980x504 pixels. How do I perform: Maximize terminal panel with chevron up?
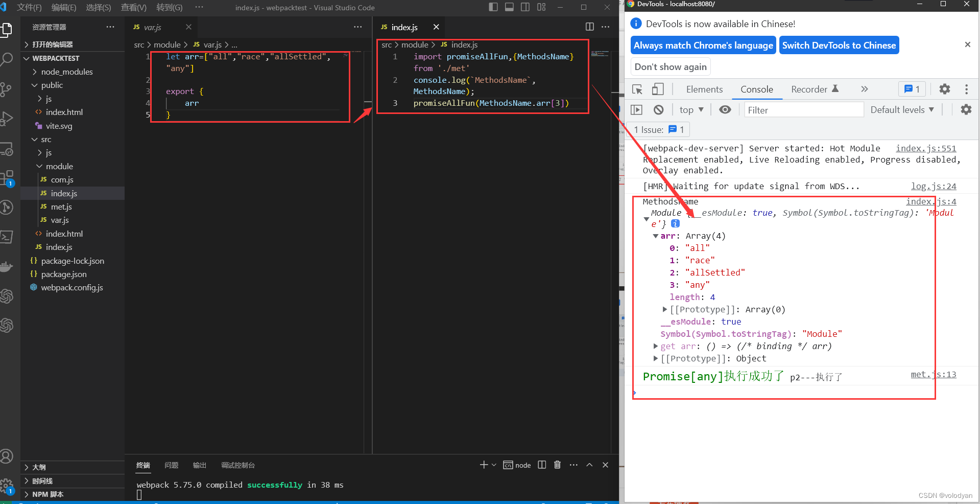[589, 465]
